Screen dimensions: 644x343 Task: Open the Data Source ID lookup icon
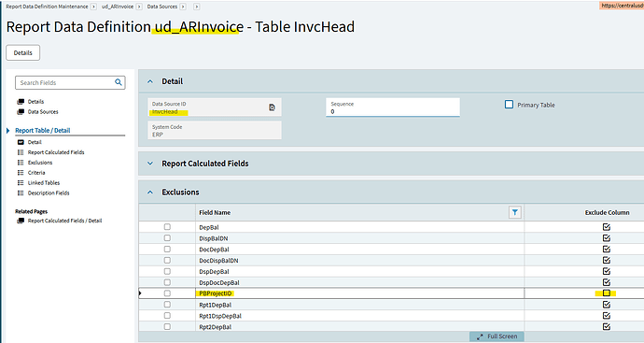(272, 107)
